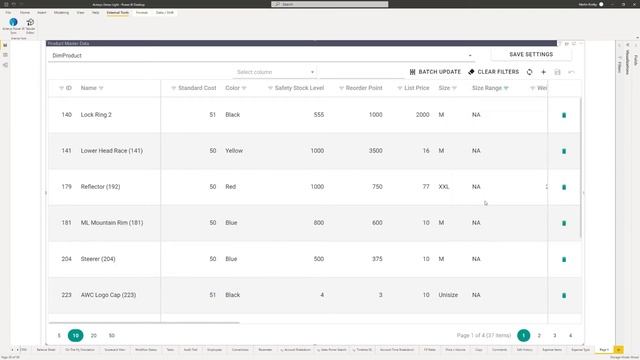Viewport: 640px width, 360px height.
Task: Open the Color column filter icon
Action: click(x=244, y=88)
